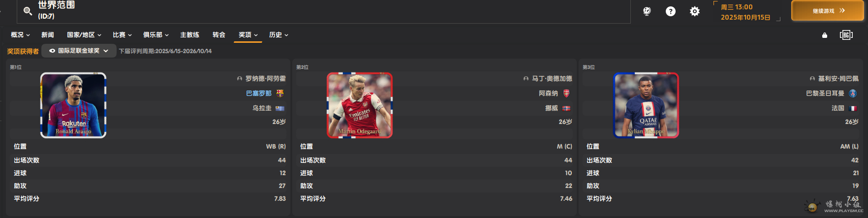Open the help question mark icon

tap(671, 11)
